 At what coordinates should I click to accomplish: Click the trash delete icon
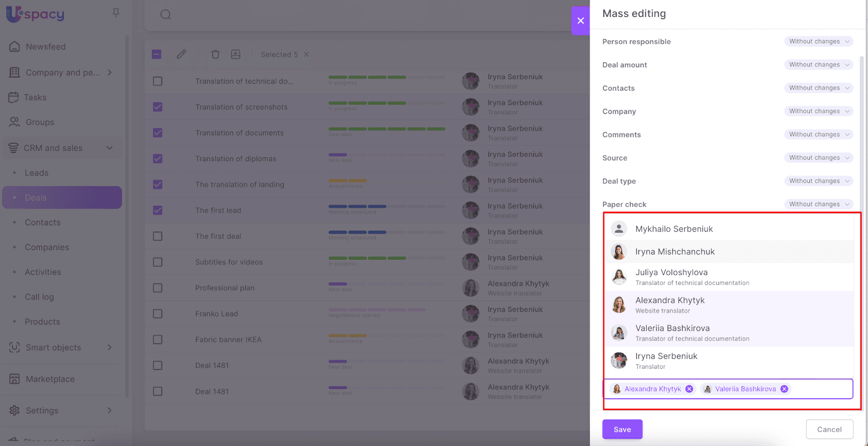pos(215,54)
